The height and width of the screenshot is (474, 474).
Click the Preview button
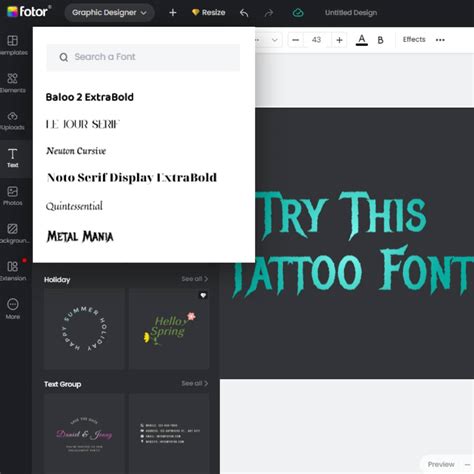(x=441, y=464)
